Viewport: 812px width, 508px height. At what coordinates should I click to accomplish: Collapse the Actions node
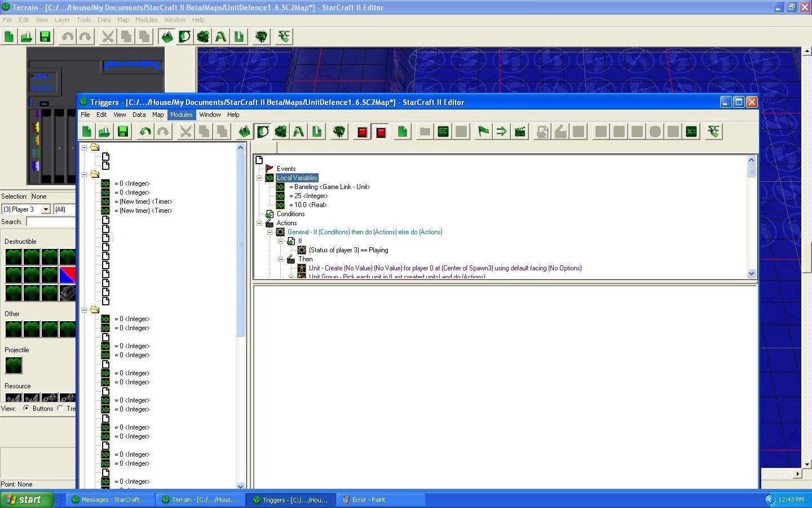coord(259,223)
